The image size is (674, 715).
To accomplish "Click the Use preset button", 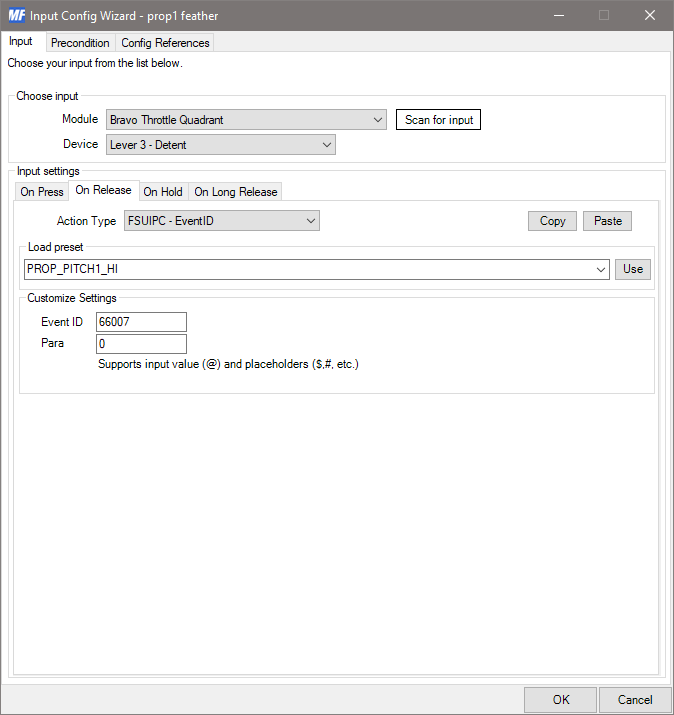I will click(x=632, y=269).
